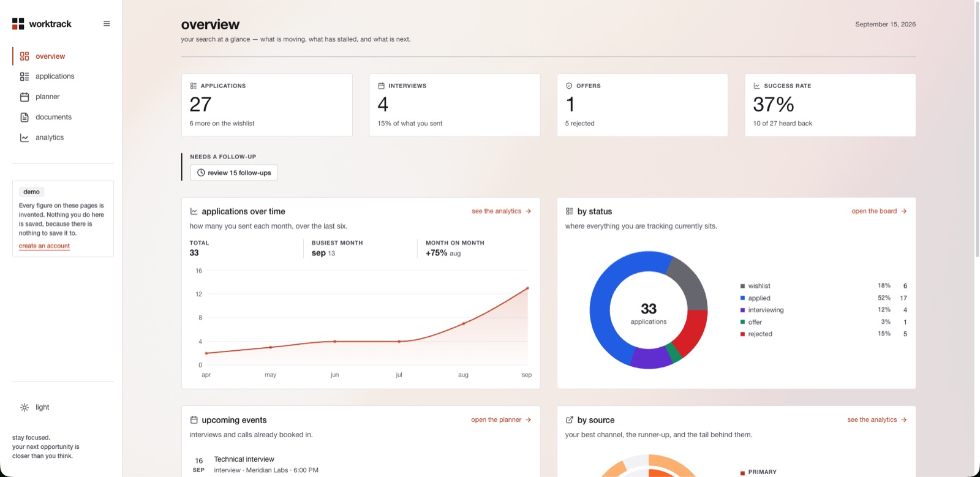Open see the analytics link in applications over time
Image resolution: width=980 pixels, height=477 pixels.
[501, 211]
